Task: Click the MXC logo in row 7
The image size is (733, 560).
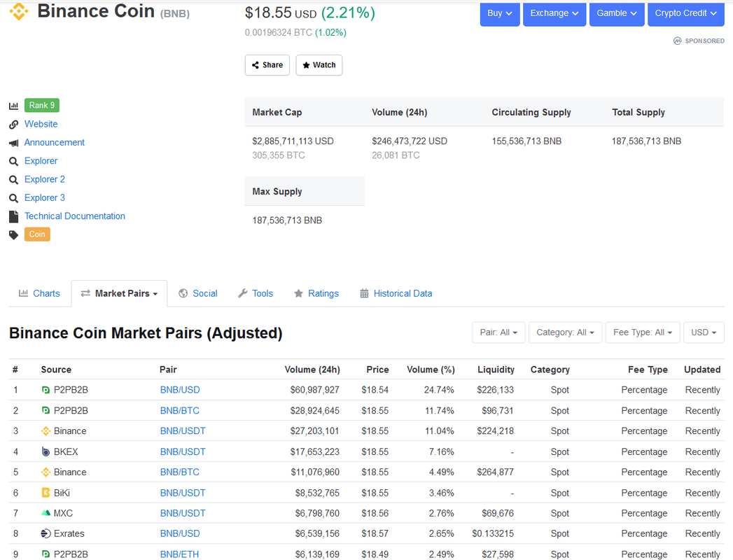Action: 46,513
